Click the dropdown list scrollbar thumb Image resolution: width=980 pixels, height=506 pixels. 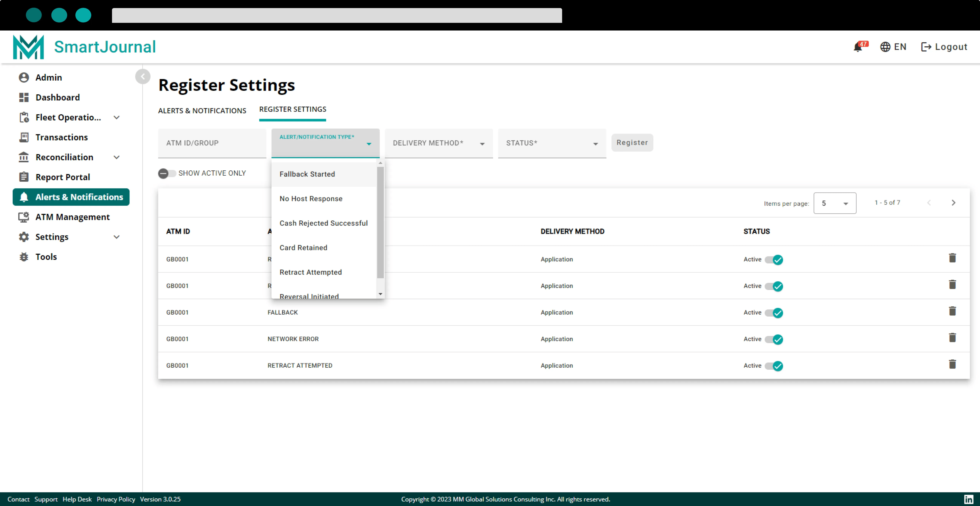pyautogui.click(x=380, y=223)
